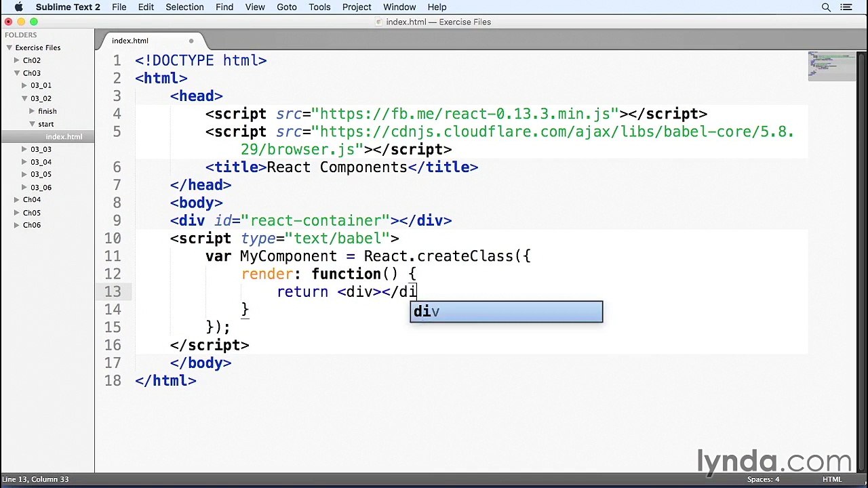The height and width of the screenshot is (488, 868).
Task: Open the Tools menu
Action: tap(319, 7)
